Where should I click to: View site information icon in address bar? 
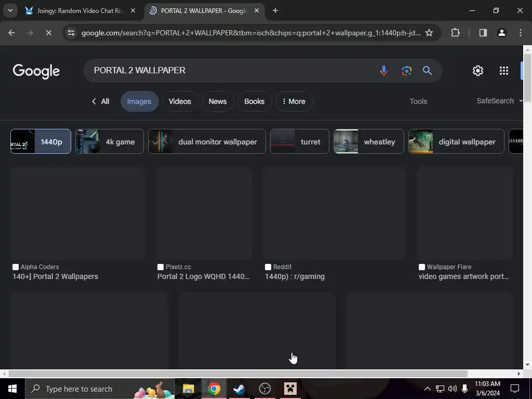pyautogui.click(x=71, y=33)
